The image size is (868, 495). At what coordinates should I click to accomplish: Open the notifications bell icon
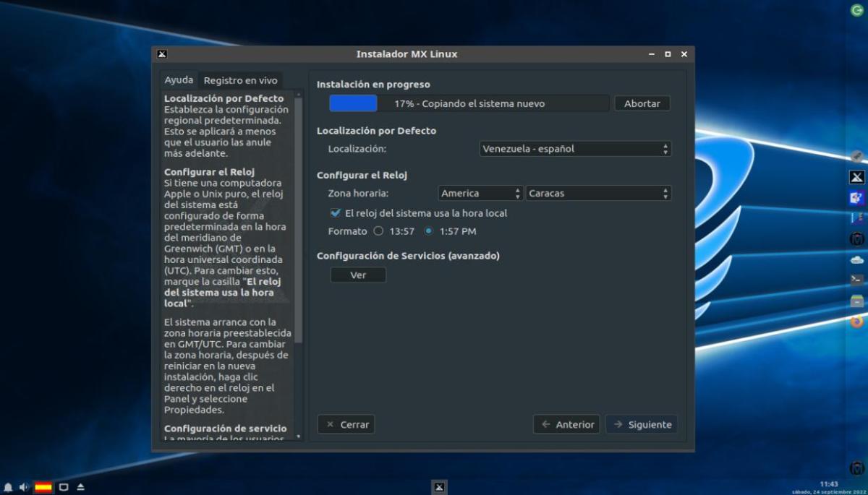coord(8,487)
